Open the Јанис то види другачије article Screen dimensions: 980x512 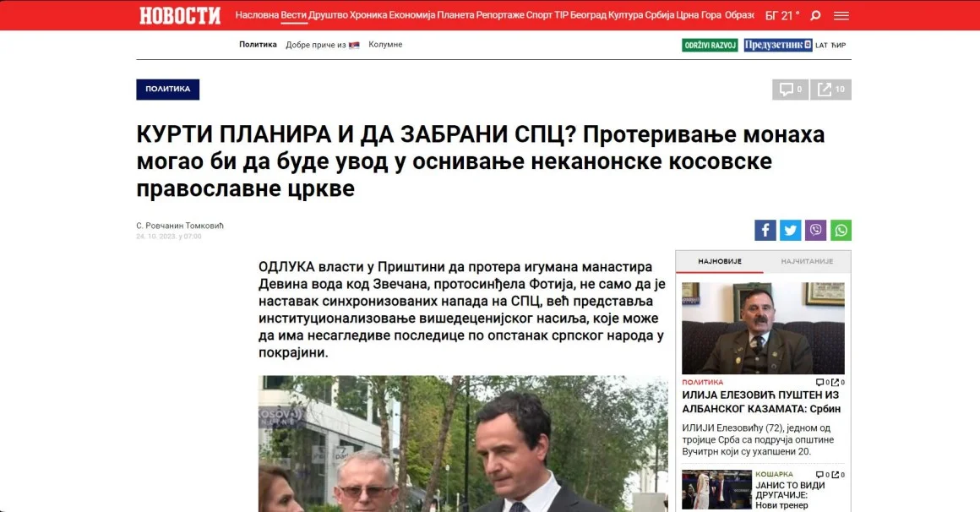coord(790,494)
